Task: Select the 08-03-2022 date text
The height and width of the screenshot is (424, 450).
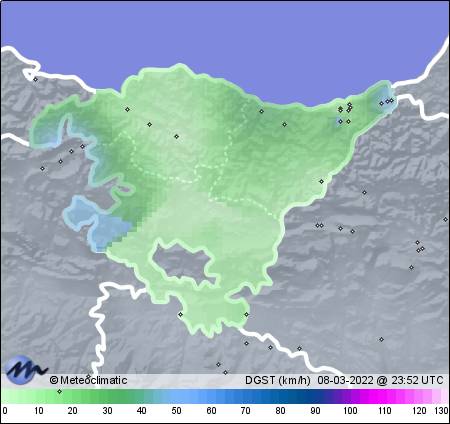Action: coord(345,380)
